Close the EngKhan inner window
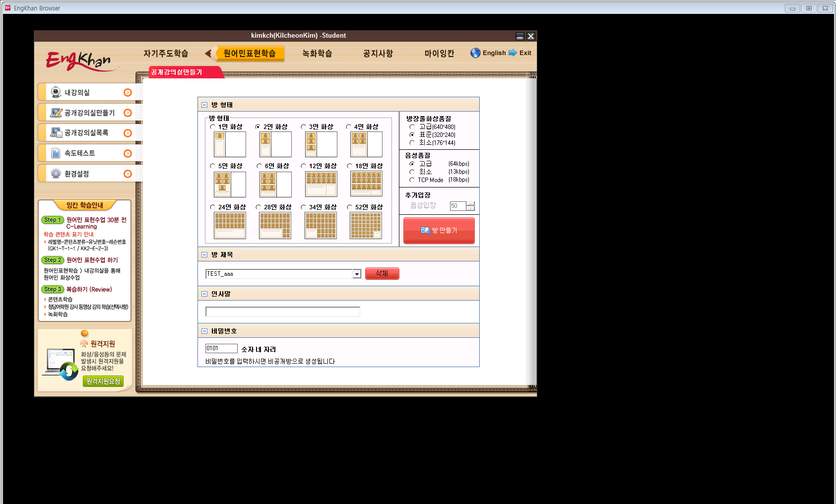Image resolution: width=836 pixels, height=504 pixels. coord(531,36)
